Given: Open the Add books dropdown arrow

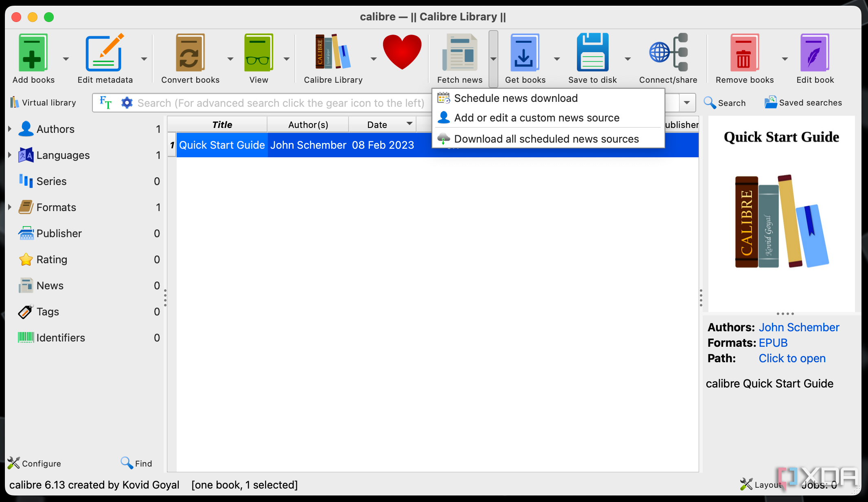Looking at the screenshot, I should point(66,59).
